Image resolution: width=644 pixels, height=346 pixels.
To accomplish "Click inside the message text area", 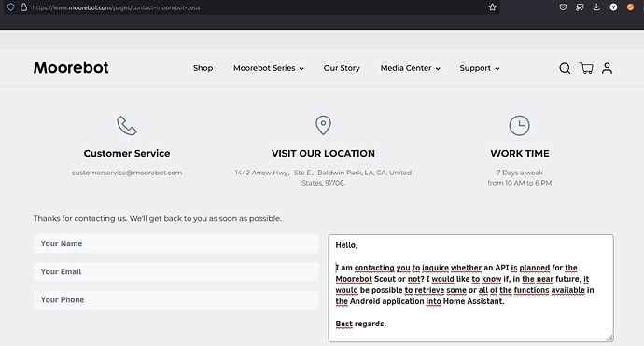I will click(x=470, y=288).
